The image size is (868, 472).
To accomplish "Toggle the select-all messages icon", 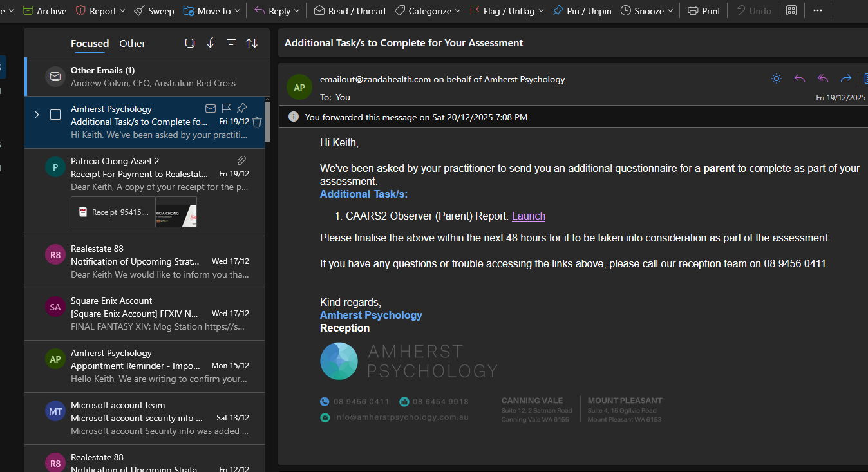I will point(190,43).
